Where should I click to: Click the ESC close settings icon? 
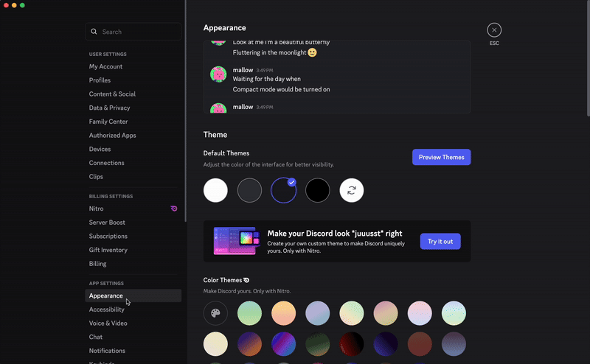(494, 30)
